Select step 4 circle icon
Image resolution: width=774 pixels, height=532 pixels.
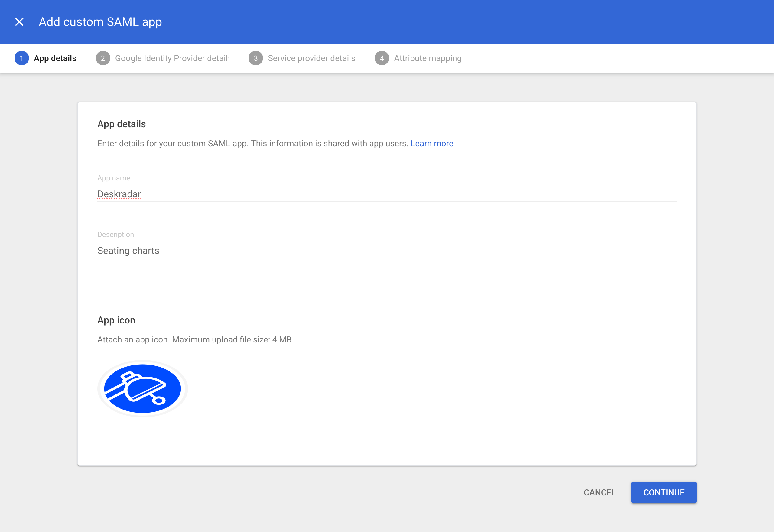[x=382, y=58]
